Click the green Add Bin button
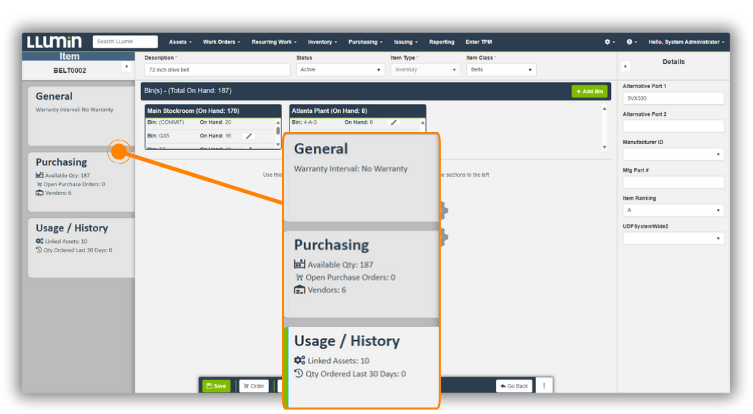Viewport: 753px width, 414px height. 588,91
